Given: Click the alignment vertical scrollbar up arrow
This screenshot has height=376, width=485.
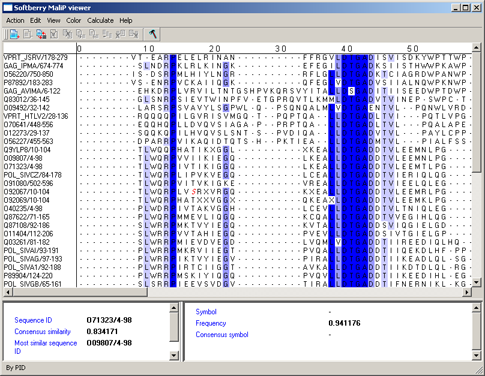Looking at the screenshot, I should (476, 47).
